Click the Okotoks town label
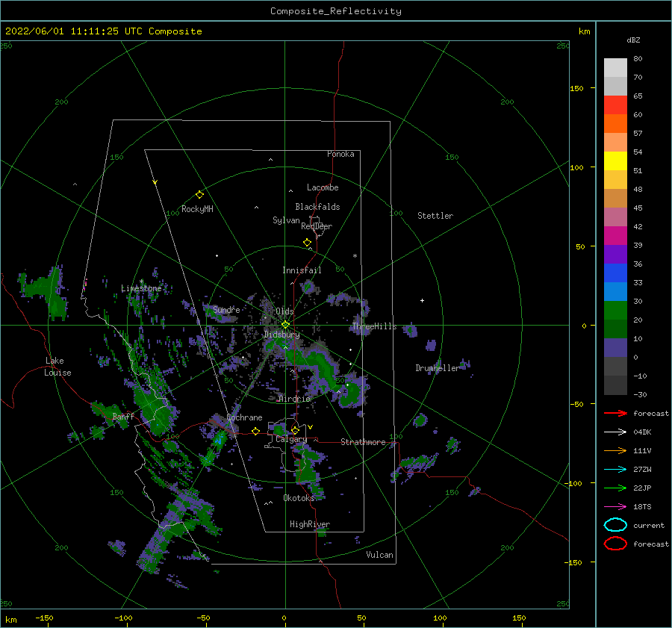The image size is (672, 628). pos(298,498)
